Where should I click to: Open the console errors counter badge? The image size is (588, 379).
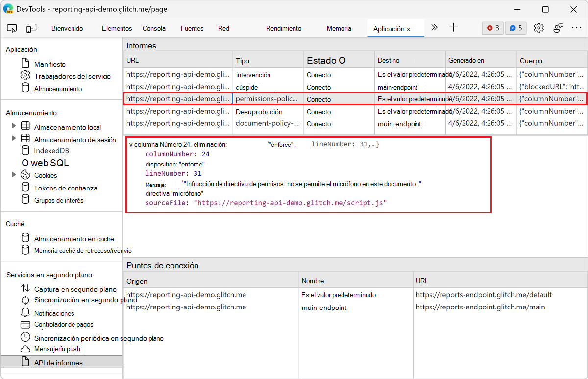pyautogui.click(x=492, y=28)
